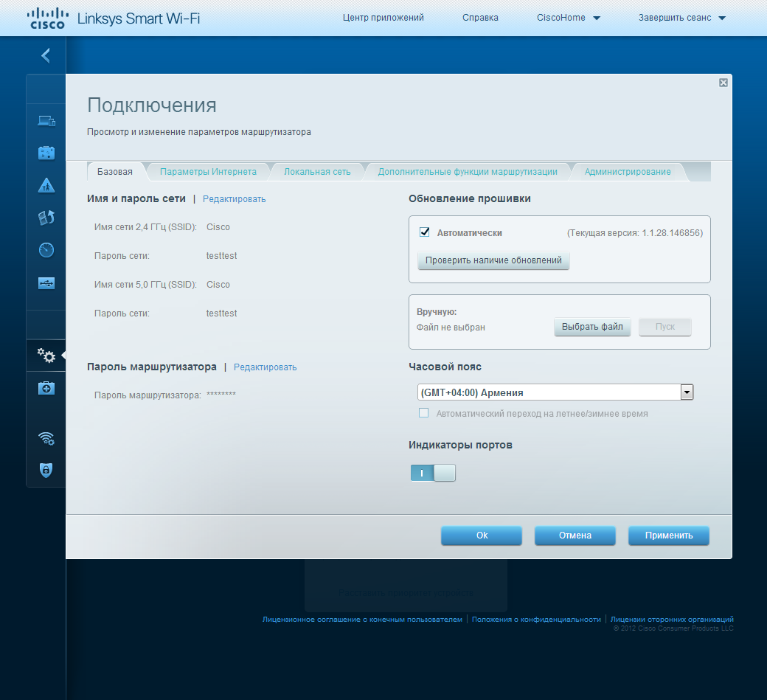This screenshot has height=700, width=767.
Task: Open Parental Controls warning-sign icon
Action: (46, 185)
